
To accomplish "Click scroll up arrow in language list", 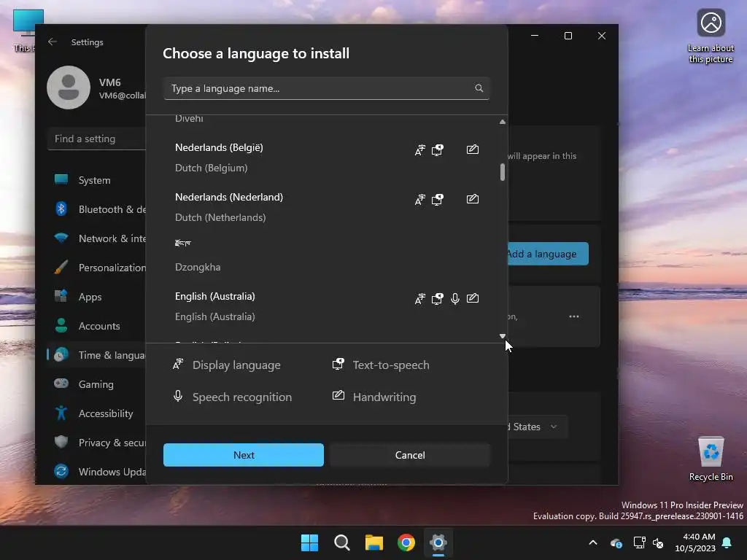I will 502,122.
